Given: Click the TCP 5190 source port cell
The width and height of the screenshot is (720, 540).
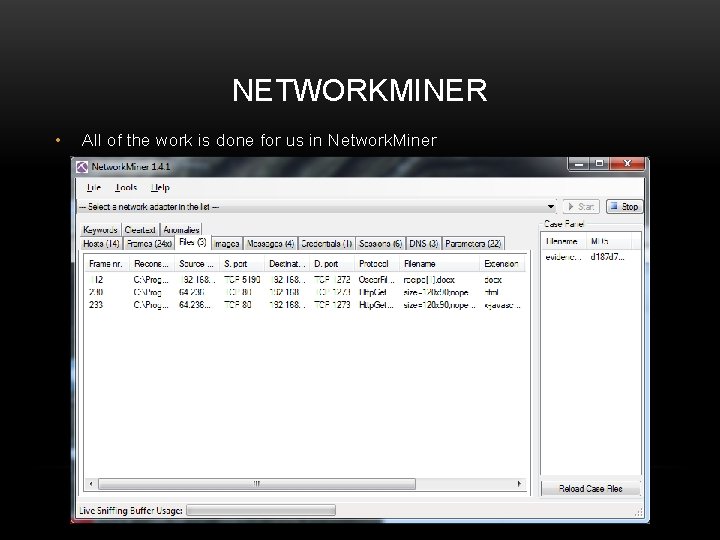Looking at the screenshot, I should click(242, 280).
